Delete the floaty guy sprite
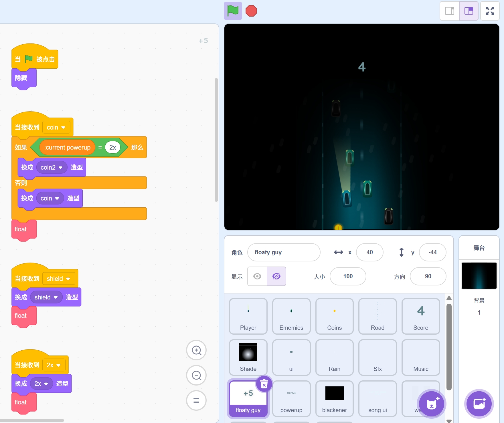The image size is (504, 423). point(264,384)
